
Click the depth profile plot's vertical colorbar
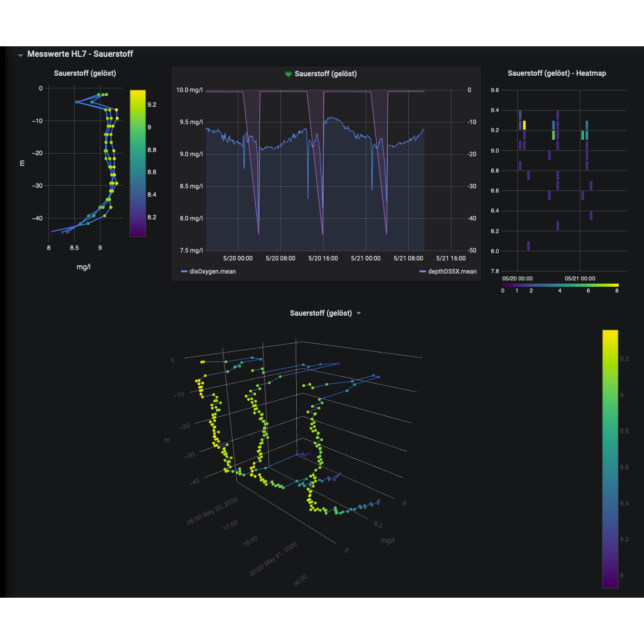(137, 163)
